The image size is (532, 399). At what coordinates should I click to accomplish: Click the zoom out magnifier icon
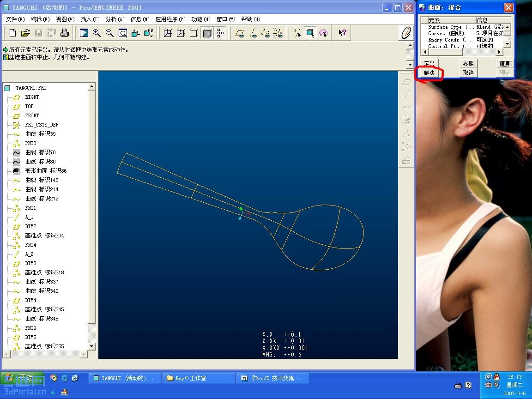click(109, 33)
